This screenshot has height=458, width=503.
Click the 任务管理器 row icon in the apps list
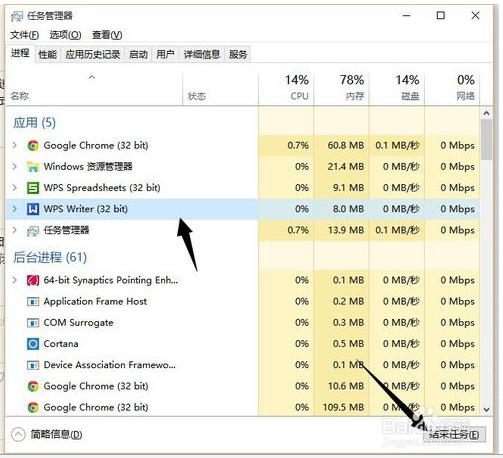[x=33, y=230]
